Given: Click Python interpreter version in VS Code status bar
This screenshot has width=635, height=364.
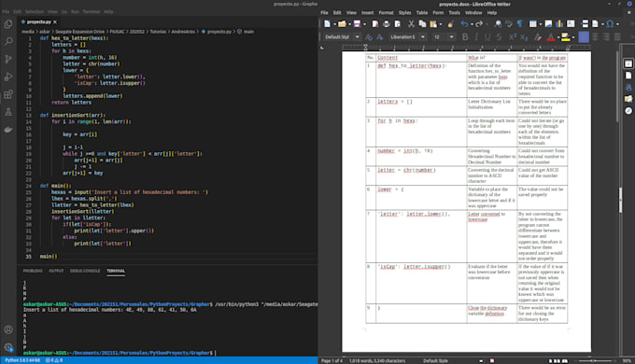Looking at the screenshot, I should click(x=22, y=360).
